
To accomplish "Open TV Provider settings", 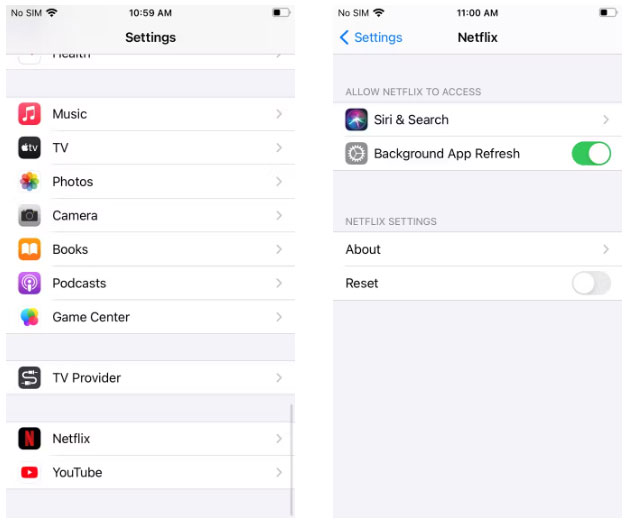I will (x=150, y=378).
